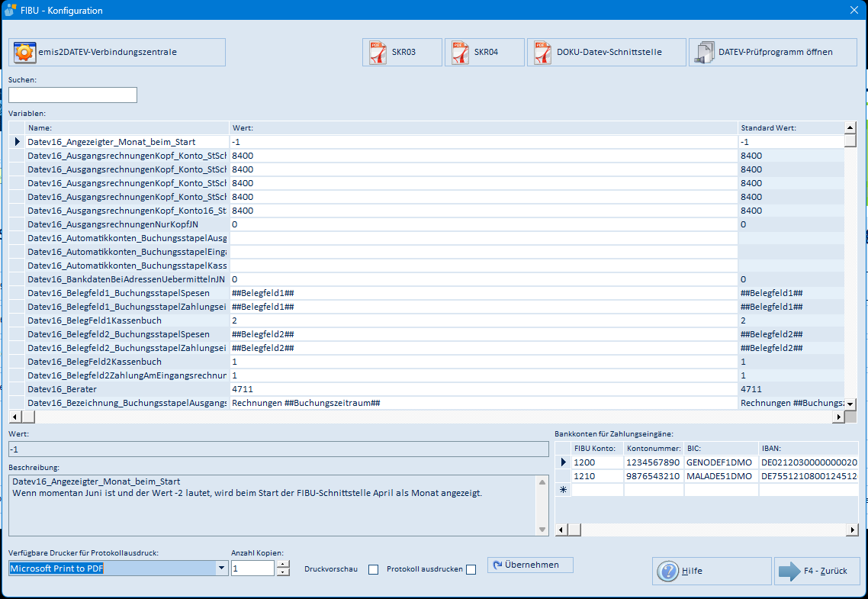Open the DOKU-Datev-Schnittstelle PDF icon
Screen dimensions: 868x599
542,53
